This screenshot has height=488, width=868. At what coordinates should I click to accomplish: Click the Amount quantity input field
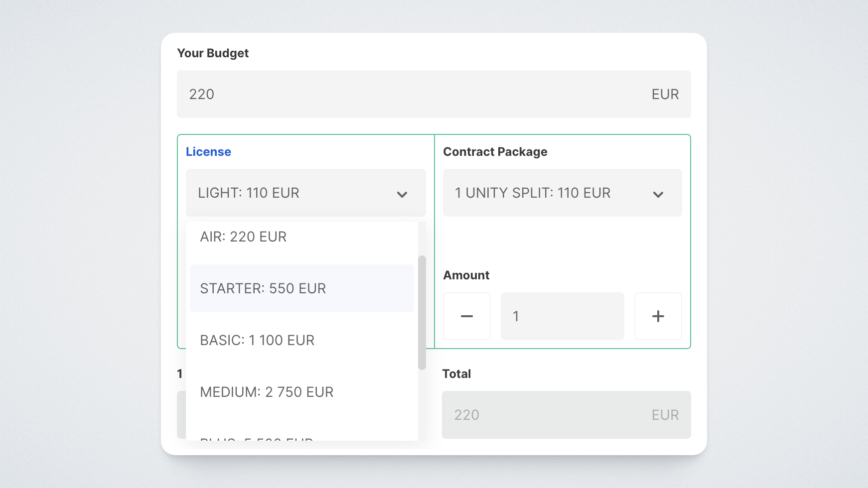(562, 316)
